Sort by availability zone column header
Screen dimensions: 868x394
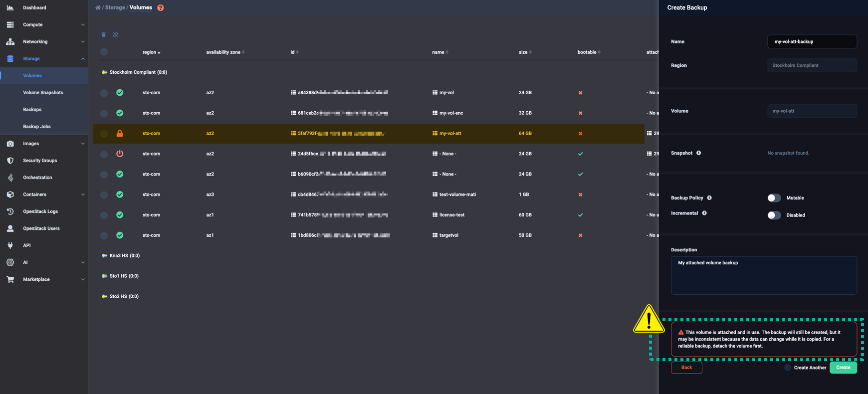click(225, 52)
